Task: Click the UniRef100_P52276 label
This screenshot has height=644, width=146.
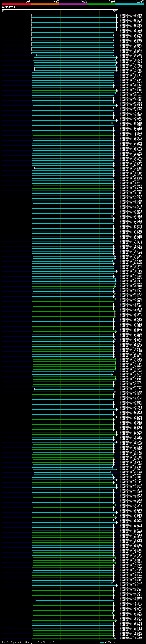Action: coord(131,399)
